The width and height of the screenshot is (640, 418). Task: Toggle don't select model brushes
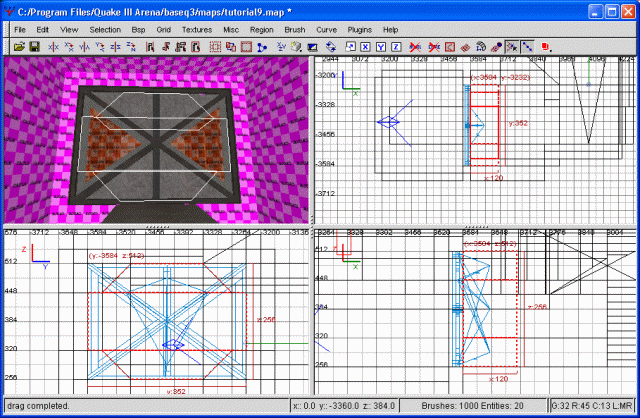(415, 47)
